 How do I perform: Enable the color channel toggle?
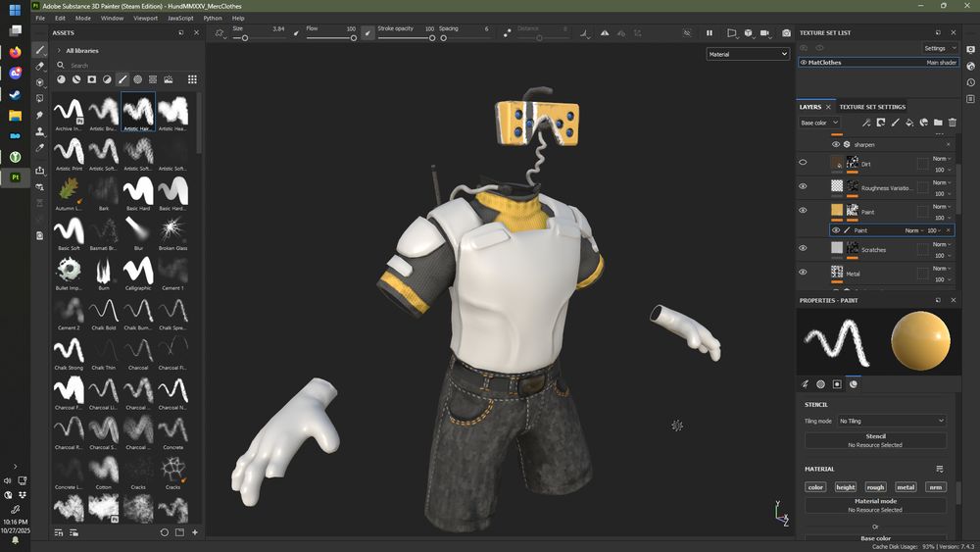pos(815,487)
